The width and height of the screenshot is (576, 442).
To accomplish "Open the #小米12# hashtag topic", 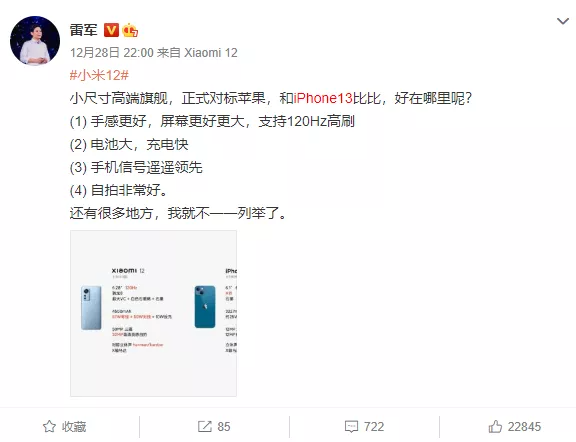I will click(x=99, y=75).
